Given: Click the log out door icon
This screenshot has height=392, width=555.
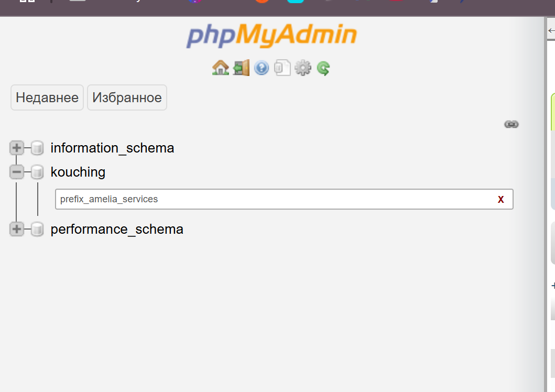Looking at the screenshot, I should 241,68.
